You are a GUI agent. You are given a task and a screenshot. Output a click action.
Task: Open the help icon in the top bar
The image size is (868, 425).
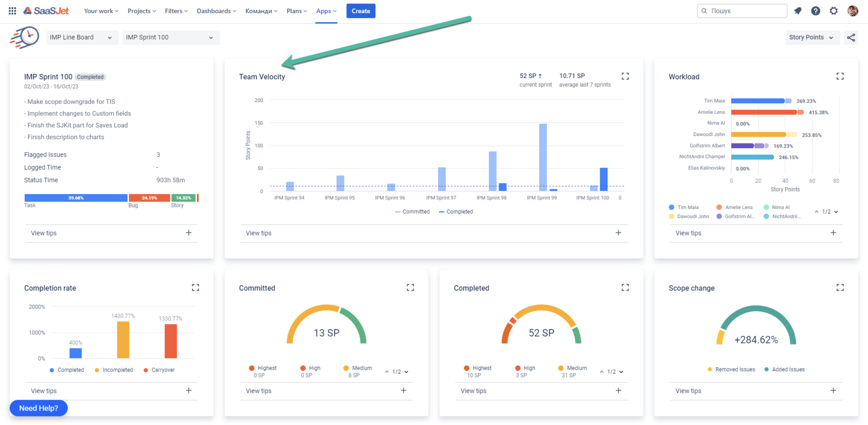(815, 11)
